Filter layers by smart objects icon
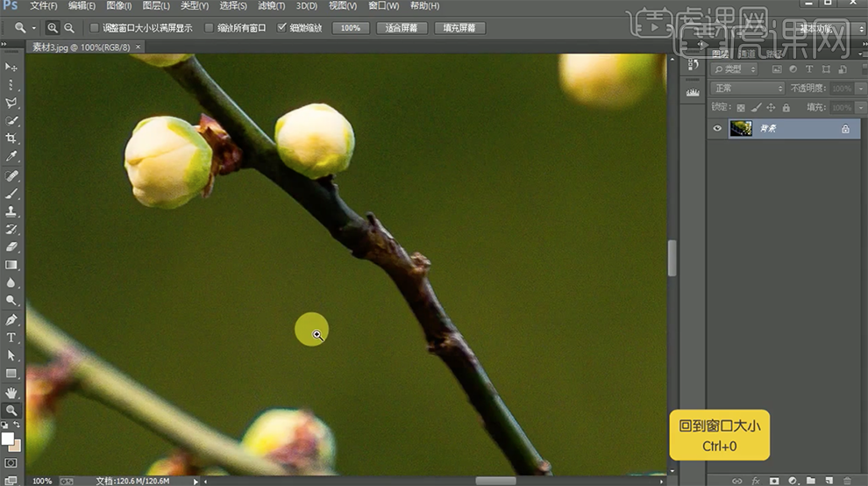 point(843,69)
